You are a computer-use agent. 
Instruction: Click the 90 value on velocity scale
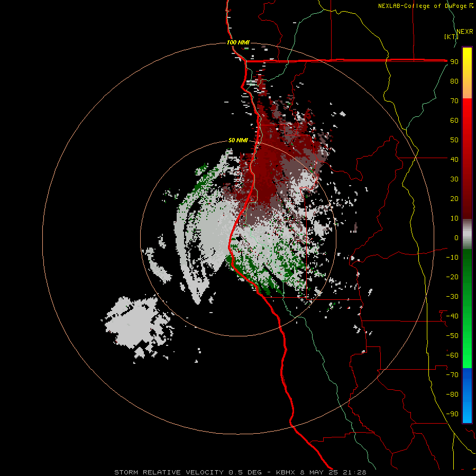(454, 62)
